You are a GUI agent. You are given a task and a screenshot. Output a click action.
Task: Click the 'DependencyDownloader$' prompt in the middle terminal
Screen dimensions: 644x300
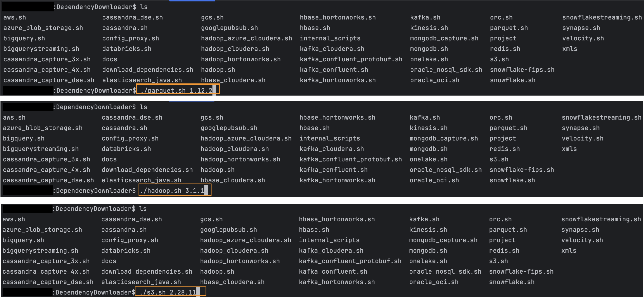click(x=95, y=190)
